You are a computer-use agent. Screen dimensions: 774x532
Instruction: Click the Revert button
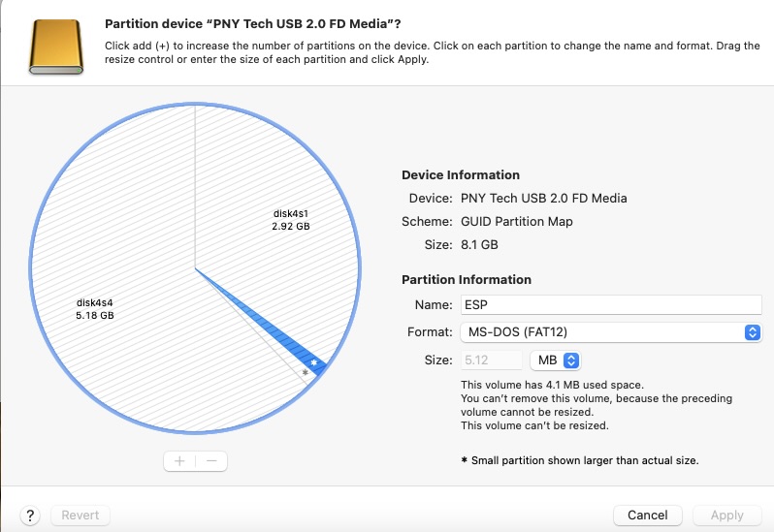(80, 516)
